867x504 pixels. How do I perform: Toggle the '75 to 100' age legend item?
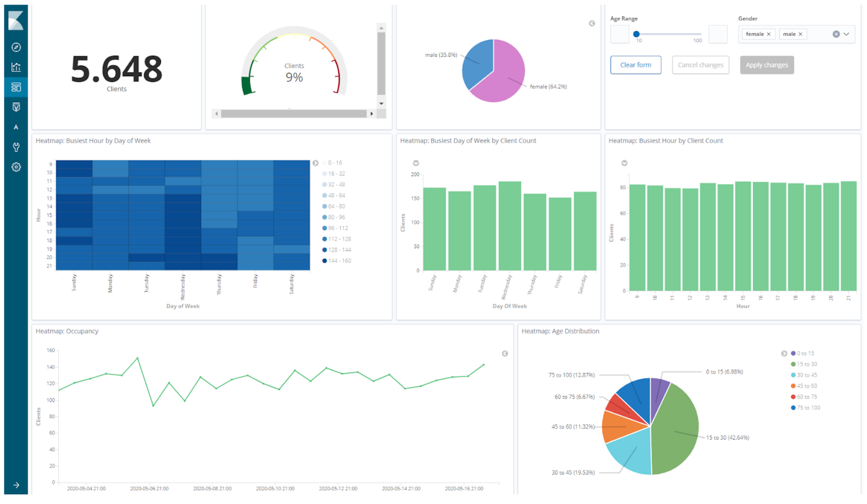pyautogui.click(x=806, y=408)
